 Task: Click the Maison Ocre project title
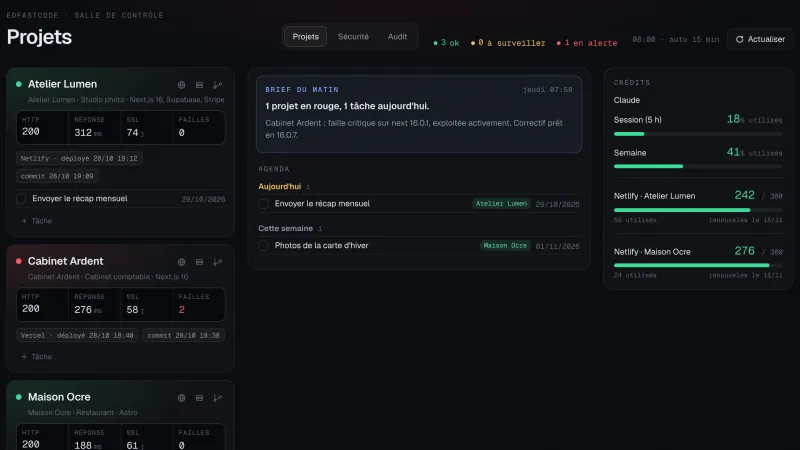point(59,397)
